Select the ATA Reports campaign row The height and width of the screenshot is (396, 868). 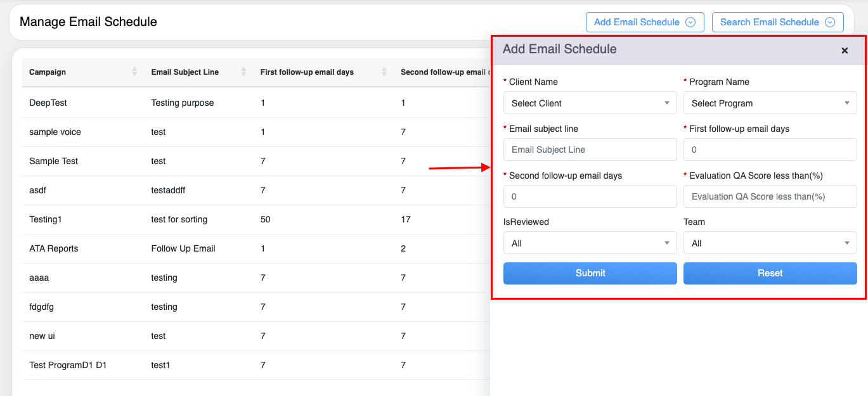54,248
